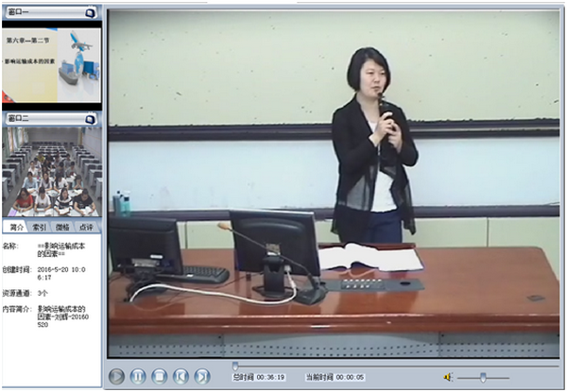Open the 索引 tab
The height and width of the screenshot is (392, 567).
[x=40, y=227]
